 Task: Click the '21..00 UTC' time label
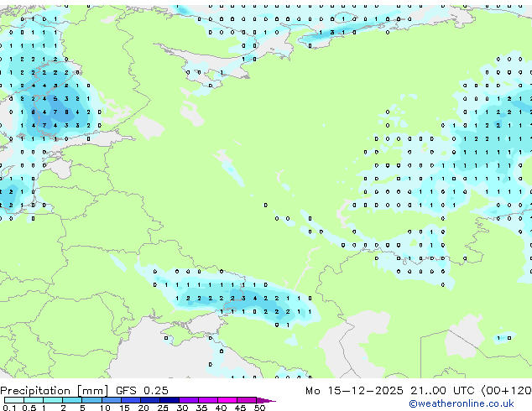(442, 391)
